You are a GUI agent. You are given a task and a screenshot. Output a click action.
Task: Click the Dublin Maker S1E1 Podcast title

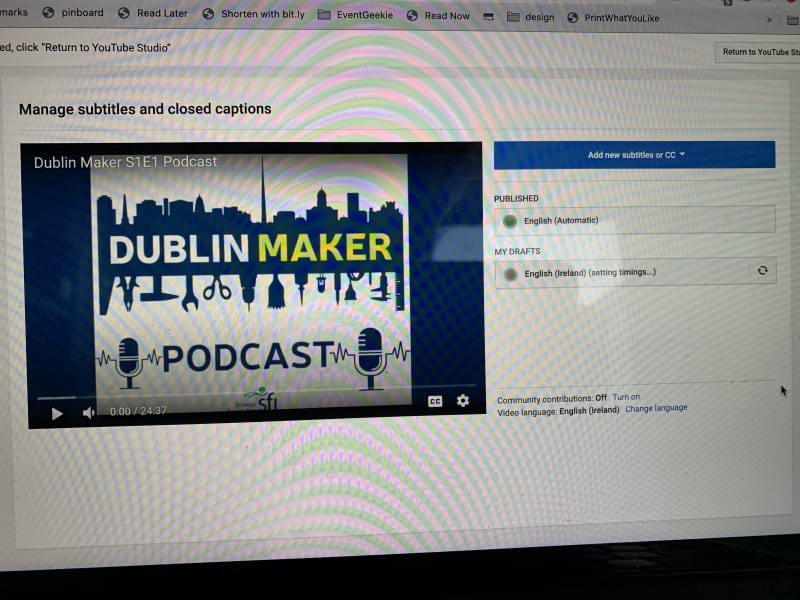(125, 162)
